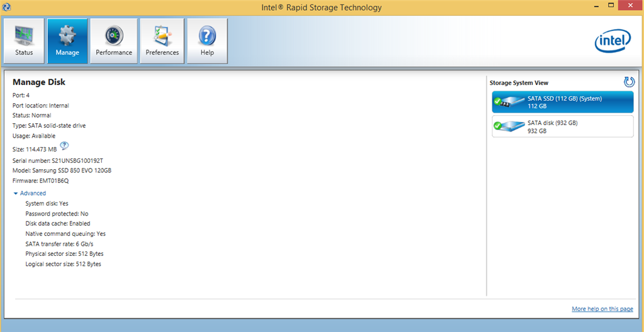The height and width of the screenshot is (332, 644).
Task: Click Logical sector size: 512 Bytes text
Action: [x=64, y=264]
